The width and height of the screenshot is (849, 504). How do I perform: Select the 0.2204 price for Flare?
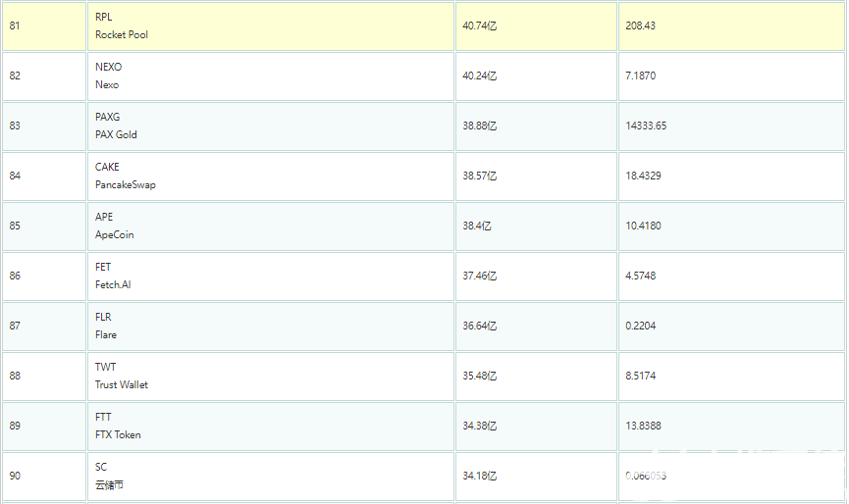pos(640,326)
